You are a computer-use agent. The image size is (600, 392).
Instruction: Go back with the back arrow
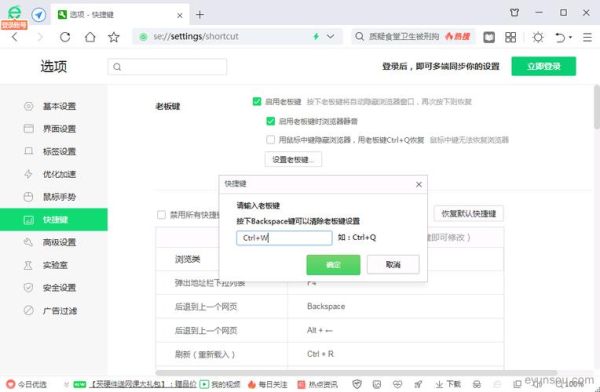(15, 37)
